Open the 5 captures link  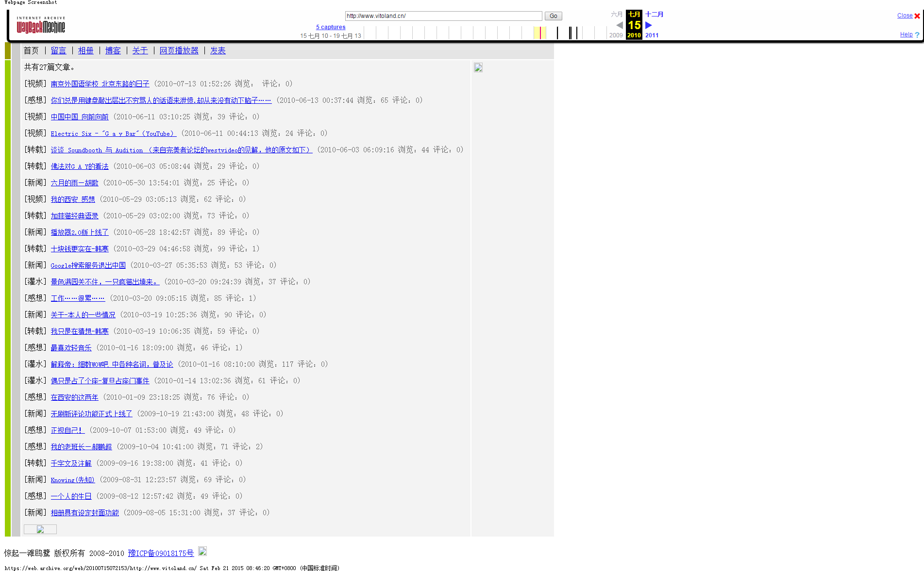[331, 27]
